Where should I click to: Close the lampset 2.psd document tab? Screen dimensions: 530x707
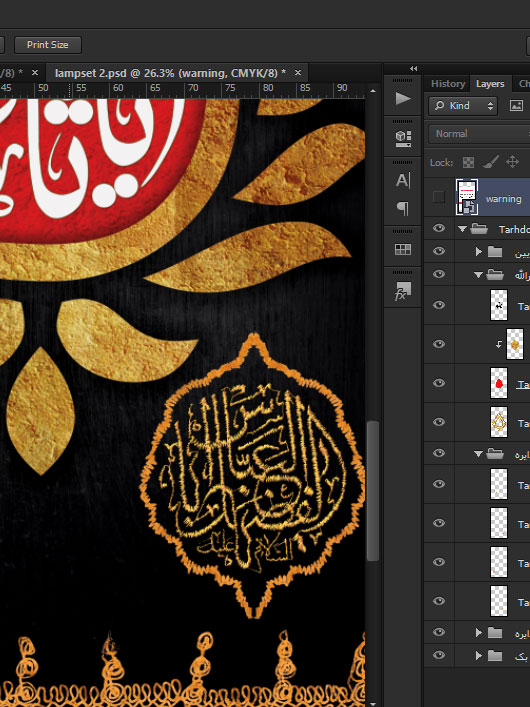coord(298,73)
